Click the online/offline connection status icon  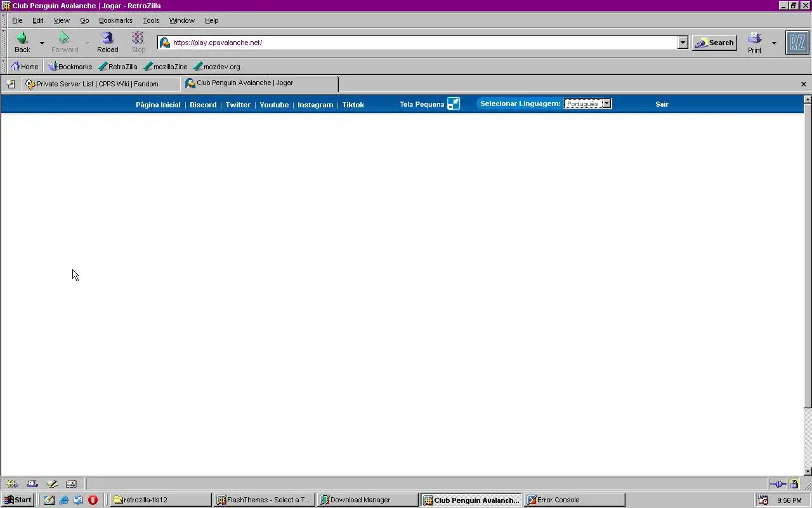pos(778,484)
